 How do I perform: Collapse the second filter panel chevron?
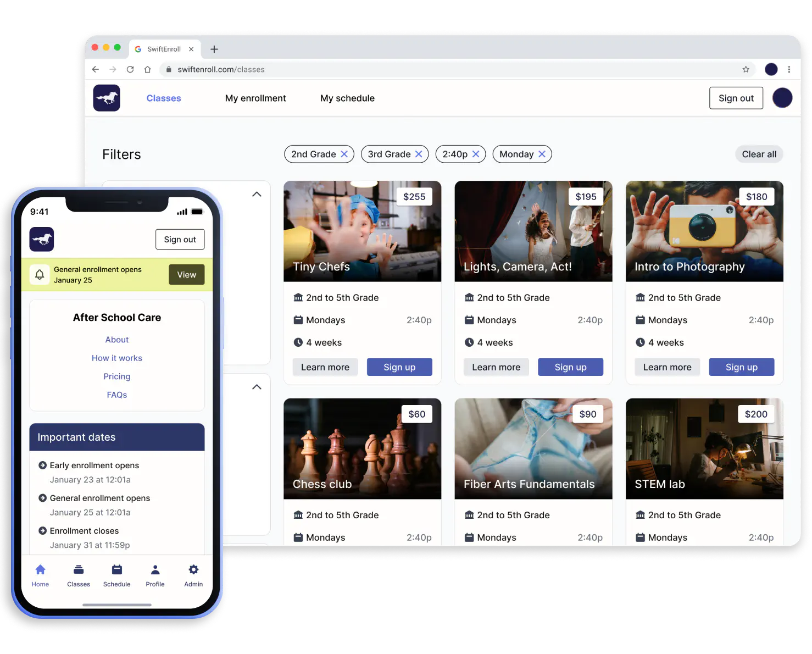[x=257, y=387]
